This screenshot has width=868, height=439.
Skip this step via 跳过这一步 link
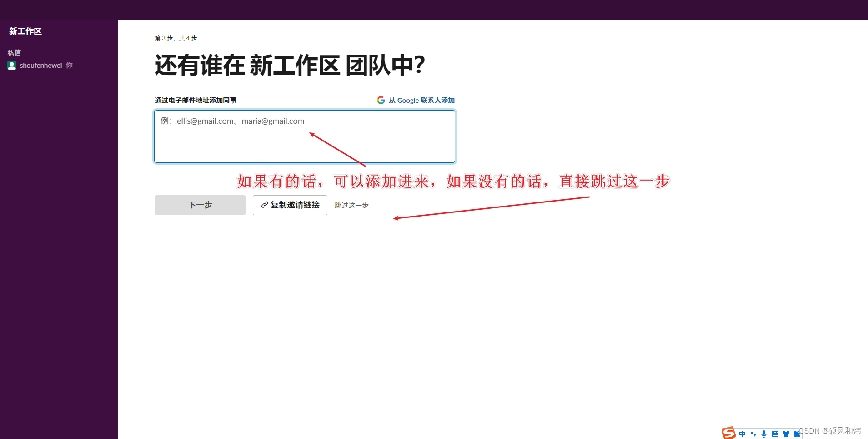351,205
